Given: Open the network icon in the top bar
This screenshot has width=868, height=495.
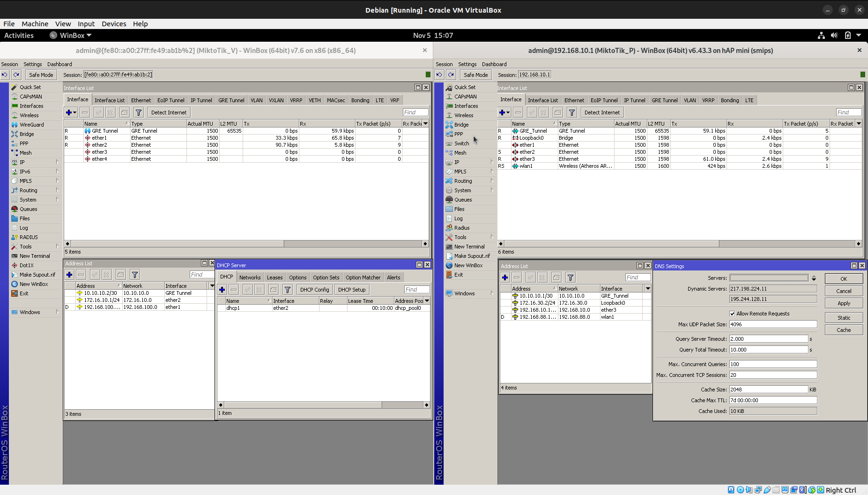Looking at the screenshot, I should [821, 35].
